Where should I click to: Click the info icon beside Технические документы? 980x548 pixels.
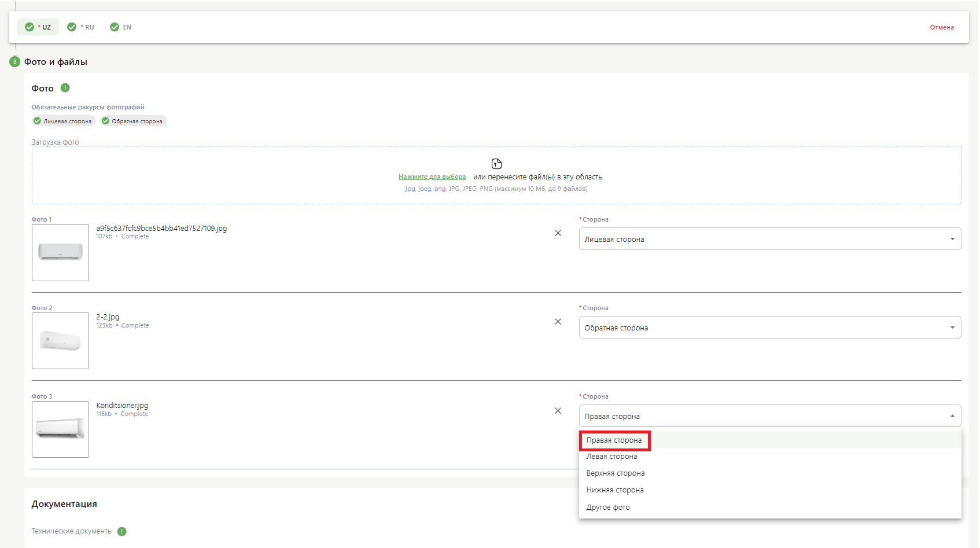tap(122, 531)
